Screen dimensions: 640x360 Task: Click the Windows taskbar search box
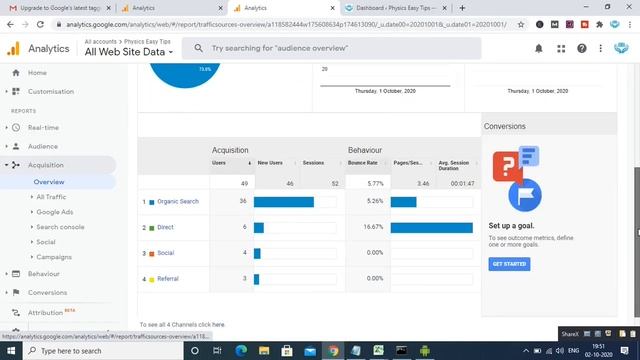[x=103, y=351]
